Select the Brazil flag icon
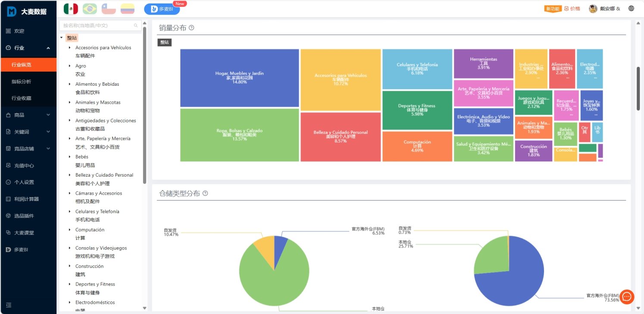Image resolution: width=644 pixels, height=314 pixels. [x=90, y=9]
